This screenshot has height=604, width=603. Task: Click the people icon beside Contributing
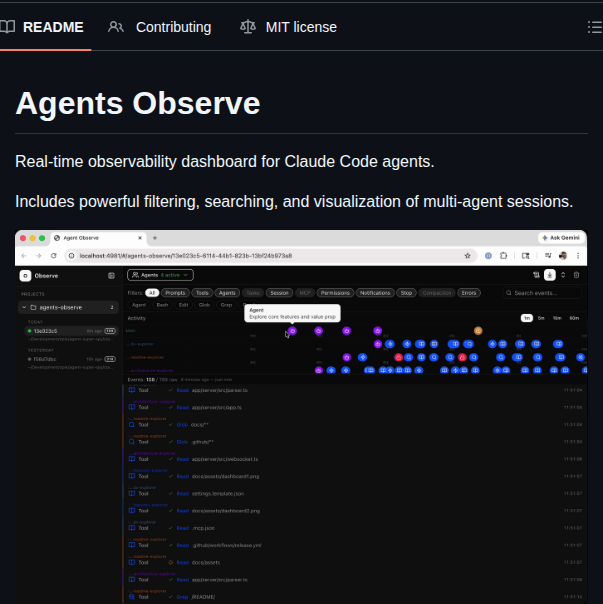pos(116,27)
